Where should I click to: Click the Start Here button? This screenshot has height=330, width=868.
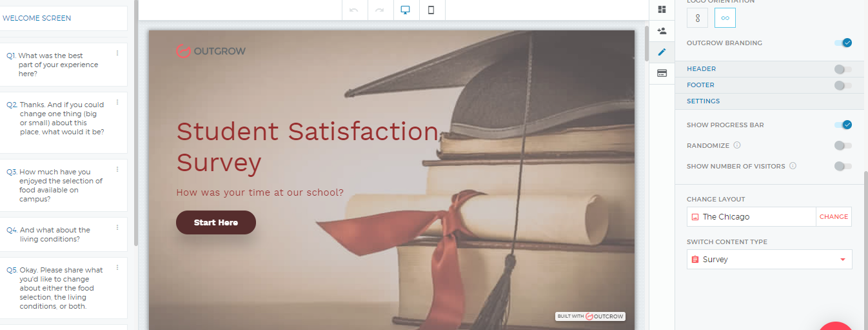[216, 222]
